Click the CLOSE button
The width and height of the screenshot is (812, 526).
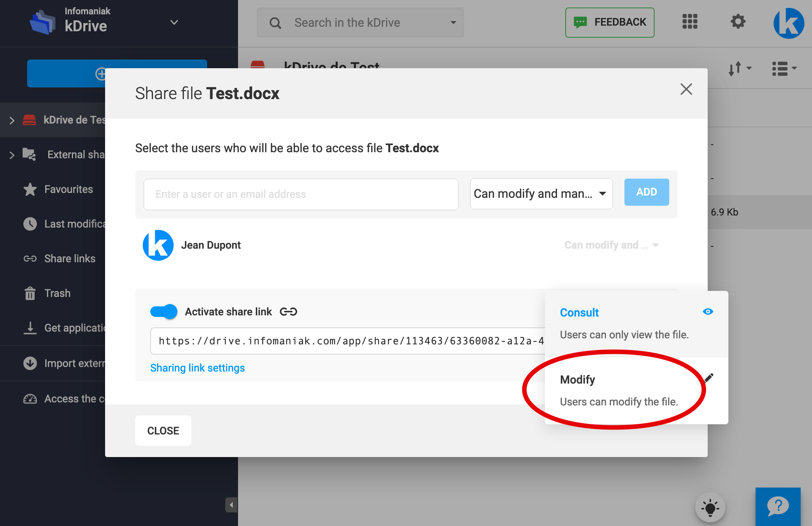pyautogui.click(x=163, y=431)
